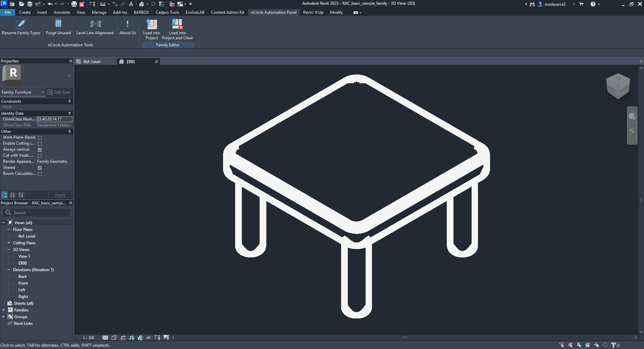
Task: Click the ViewCube in the 3D view
Action: pyautogui.click(x=618, y=86)
